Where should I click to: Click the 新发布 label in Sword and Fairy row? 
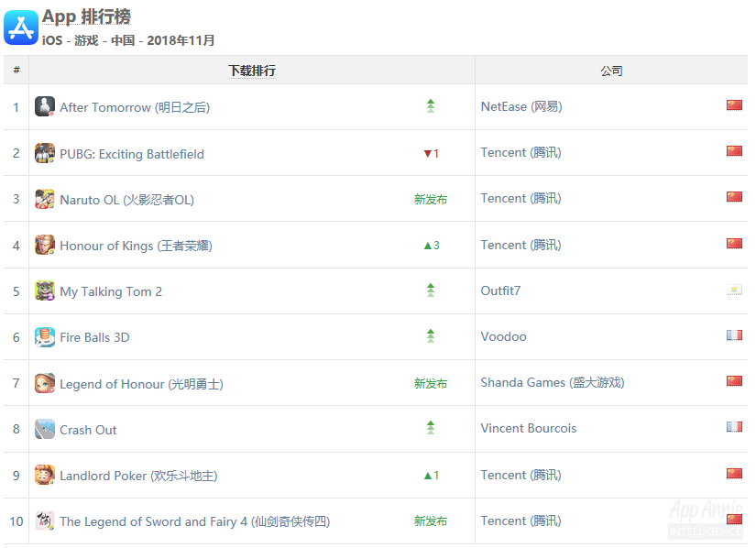point(431,521)
